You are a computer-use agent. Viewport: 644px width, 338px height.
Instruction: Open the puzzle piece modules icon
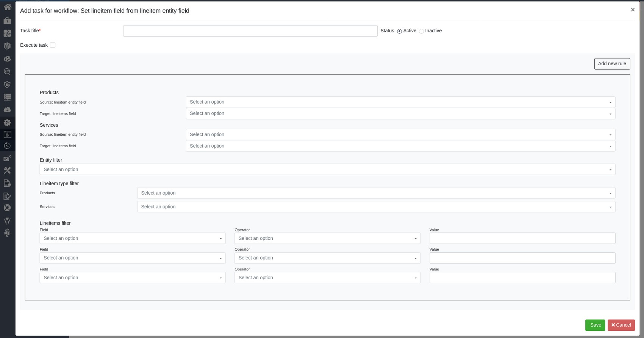[7, 33]
